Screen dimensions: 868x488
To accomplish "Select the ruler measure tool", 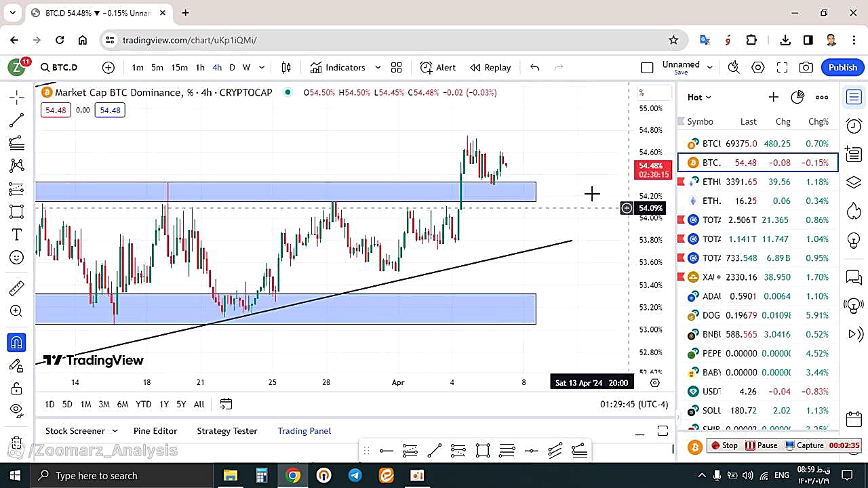I will tap(17, 289).
